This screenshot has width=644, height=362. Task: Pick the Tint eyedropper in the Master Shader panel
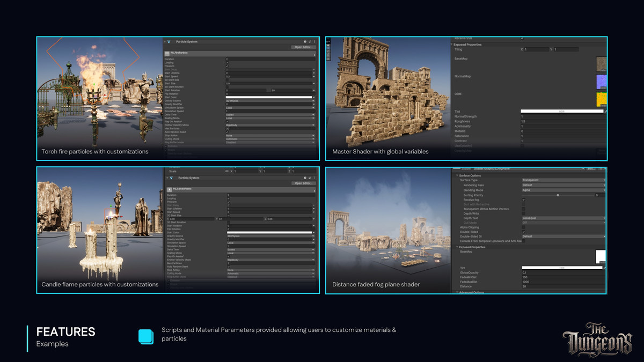point(605,112)
